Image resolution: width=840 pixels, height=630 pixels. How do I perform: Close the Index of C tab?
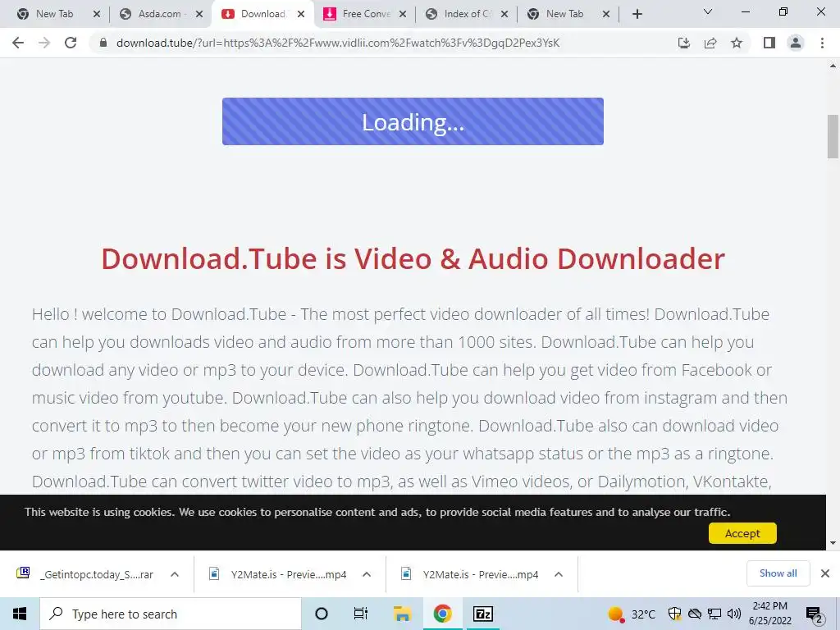coord(504,15)
